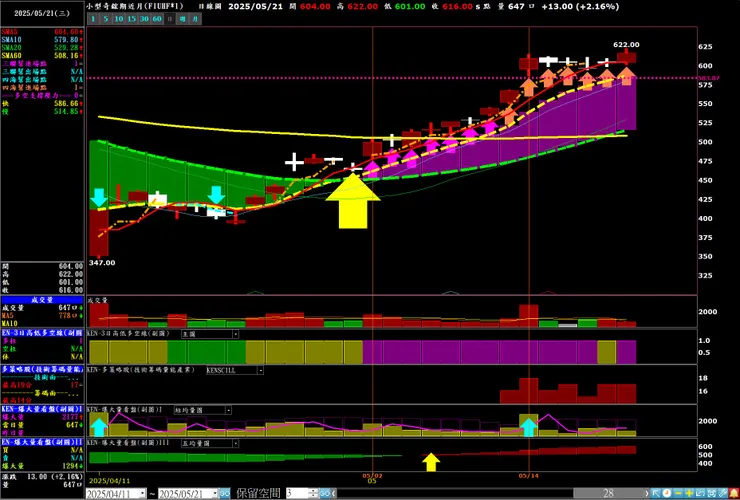Screen dimensions: 740x500
Task: Open the 短均量圖 dropdown in 爆大量看盤 I panel
Action: click(x=228, y=410)
